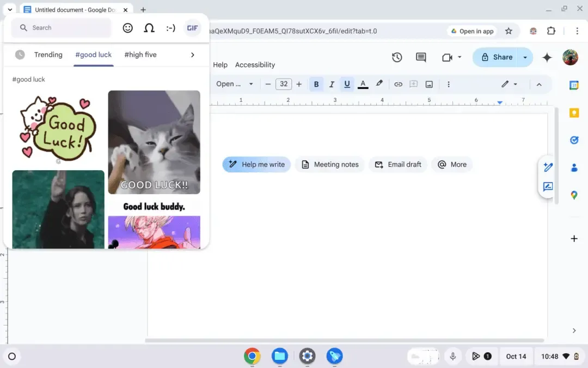Open a new browser tab
Viewport: 588px width, 368px height.
[x=143, y=10]
